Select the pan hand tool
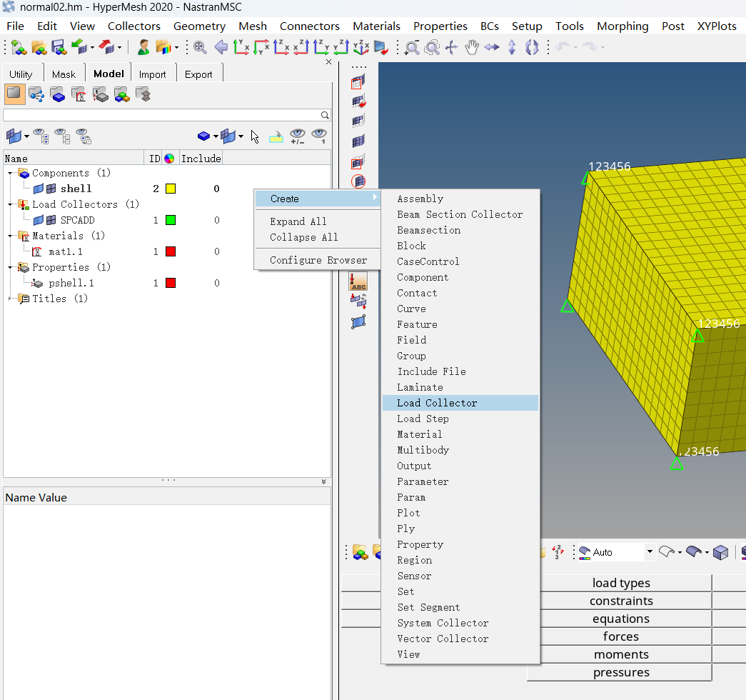746x700 pixels. click(472, 47)
